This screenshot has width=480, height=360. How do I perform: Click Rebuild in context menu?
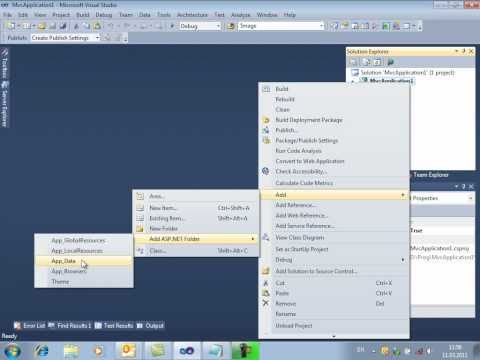point(334,99)
